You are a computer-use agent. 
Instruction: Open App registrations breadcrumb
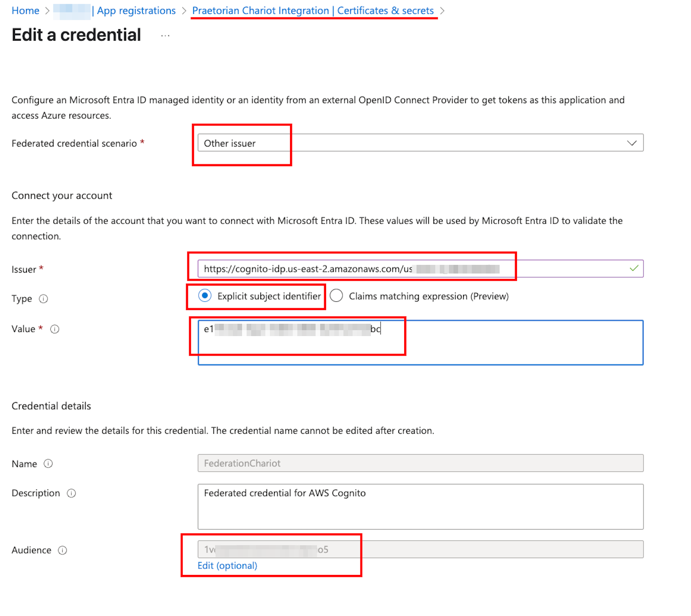coord(136,11)
